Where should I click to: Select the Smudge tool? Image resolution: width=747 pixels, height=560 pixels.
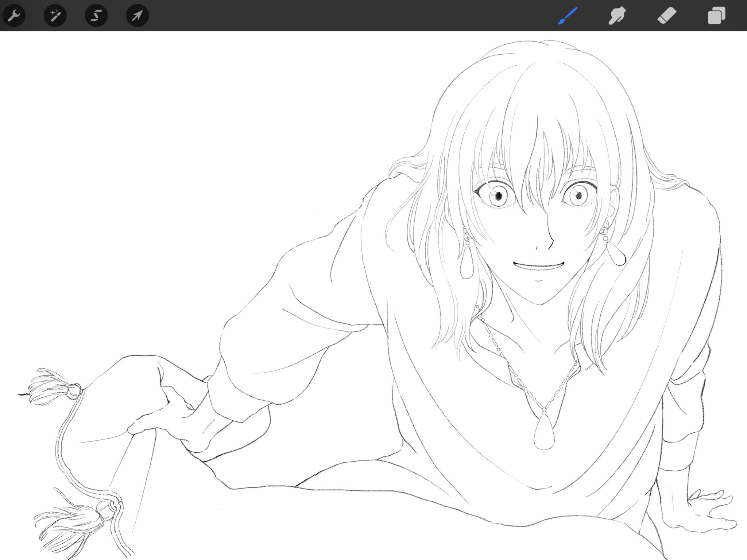click(x=617, y=16)
